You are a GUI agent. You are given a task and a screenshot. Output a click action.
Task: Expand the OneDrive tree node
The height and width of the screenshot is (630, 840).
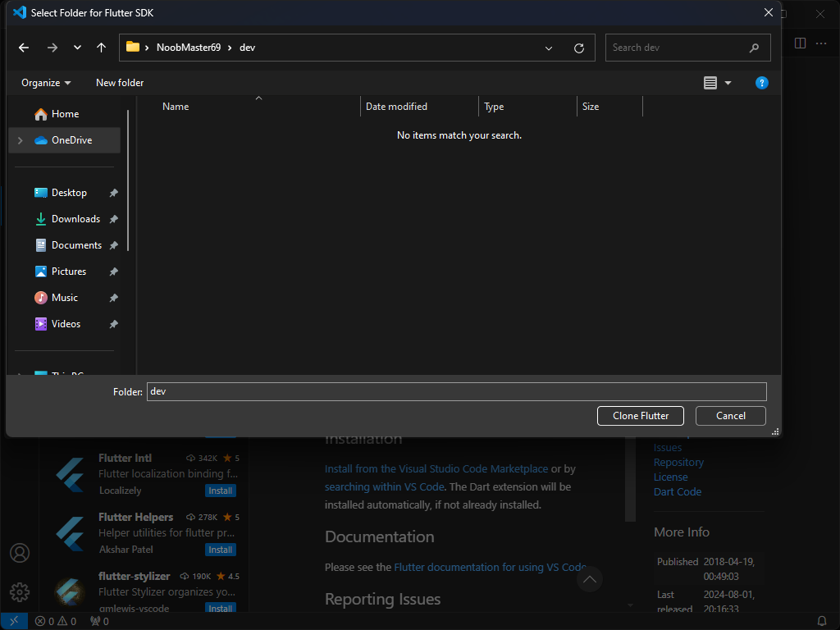click(21, 140)
